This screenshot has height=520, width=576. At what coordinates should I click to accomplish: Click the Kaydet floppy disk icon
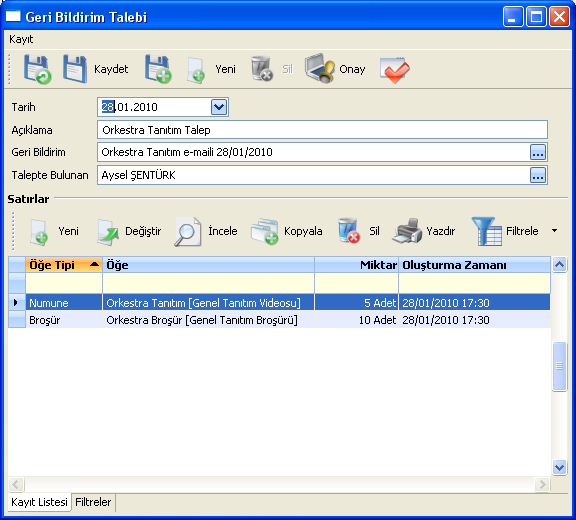click(75, 69)
